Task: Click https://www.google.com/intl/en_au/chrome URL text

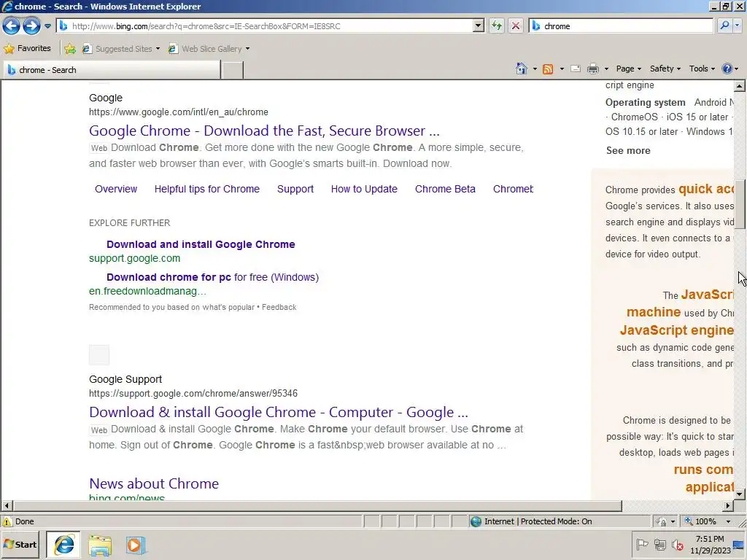Action: point(178,112)
